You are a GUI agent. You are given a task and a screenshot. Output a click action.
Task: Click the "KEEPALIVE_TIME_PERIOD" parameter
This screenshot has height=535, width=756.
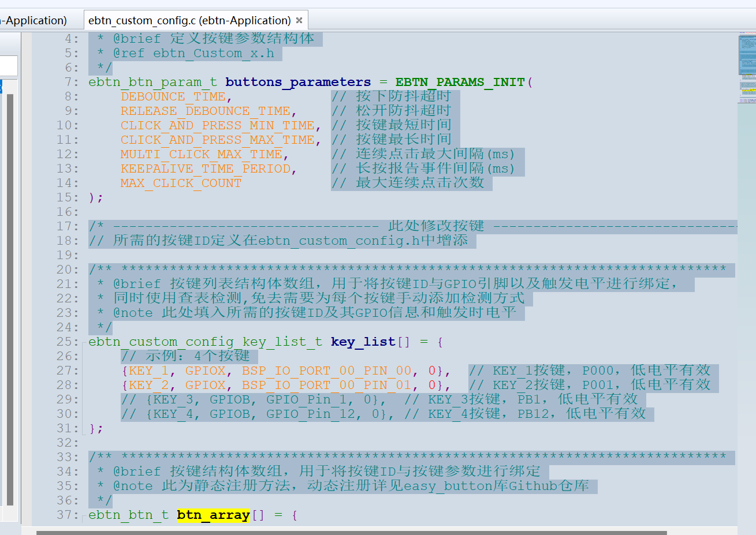pyautogui.click(x=206, y=169)
